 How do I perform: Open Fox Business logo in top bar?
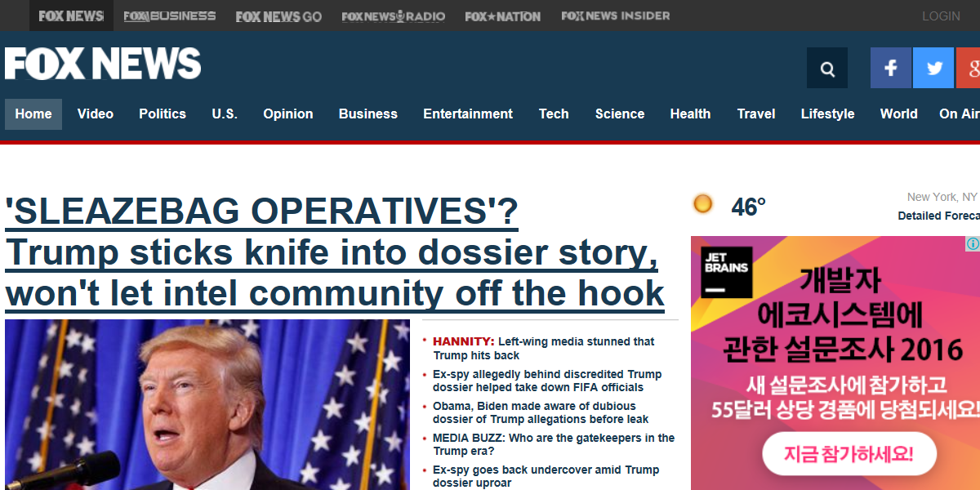pyautogui.click(x=170, y=16)
